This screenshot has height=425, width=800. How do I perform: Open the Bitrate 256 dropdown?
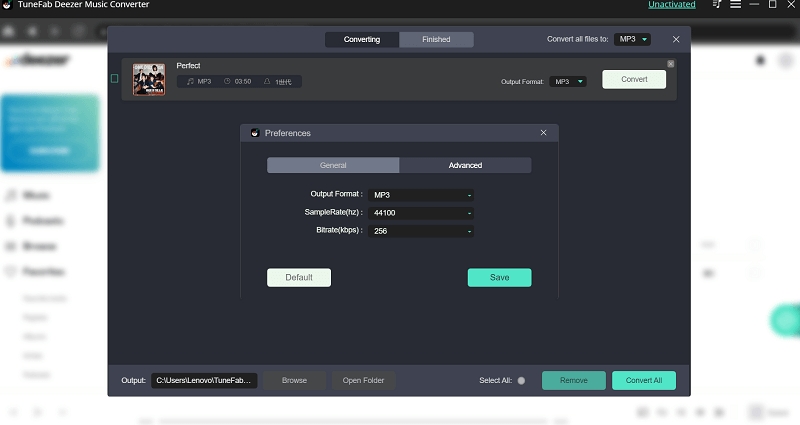[x=421, y=231]
